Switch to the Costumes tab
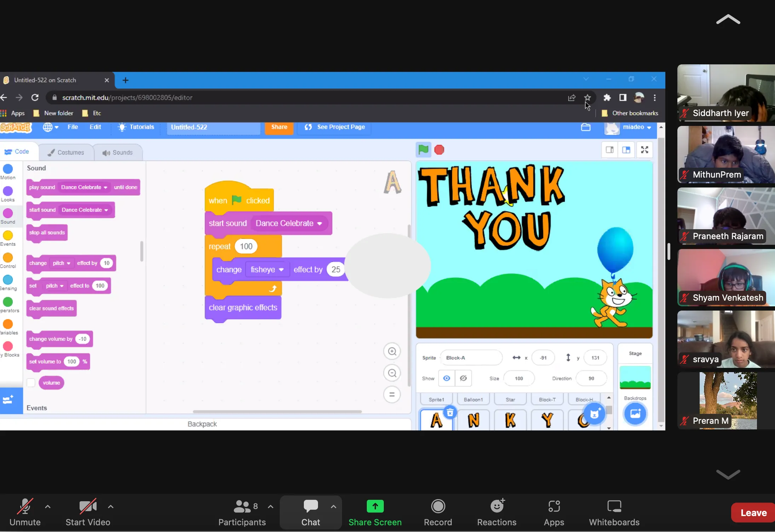This screenshot has width=775, height=532. [66, 152]
